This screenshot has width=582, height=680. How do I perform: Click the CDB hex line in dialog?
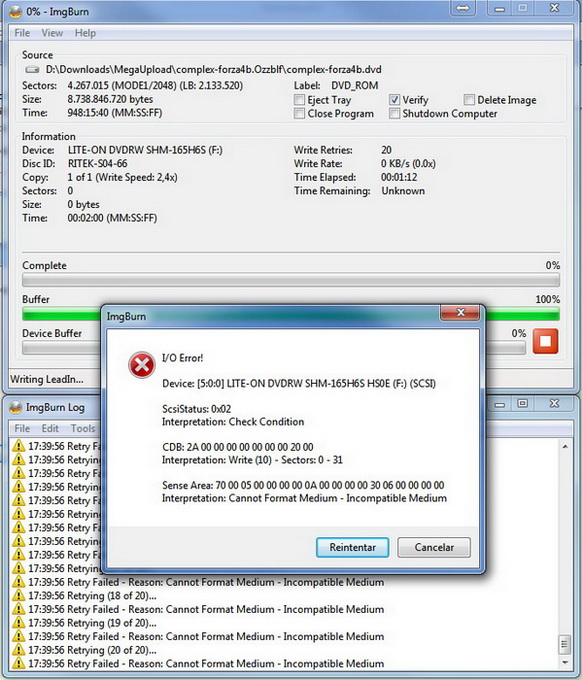pyautogui.click(x=238, y=447)
